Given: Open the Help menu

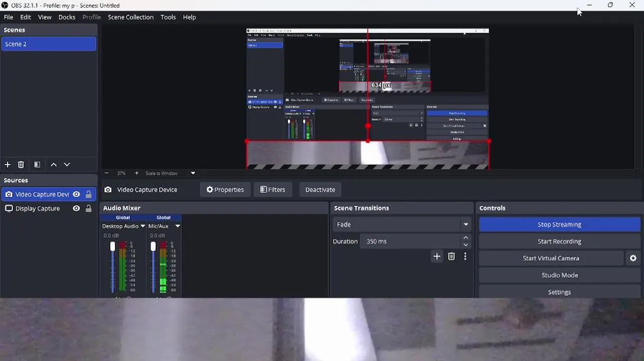Looking at the screenshot, I should pyautogui.click(x=189, y=17).
